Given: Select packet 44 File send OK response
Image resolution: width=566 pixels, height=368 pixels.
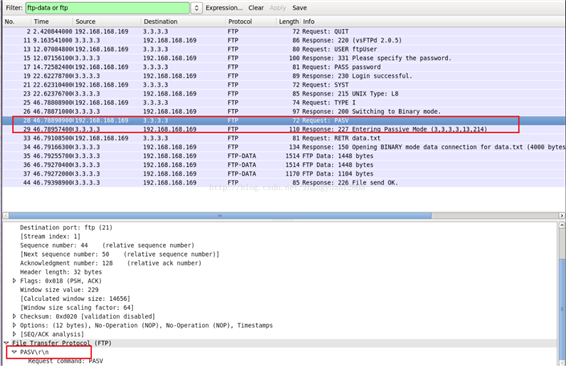Looking at the screenshot, I should 284,183.
